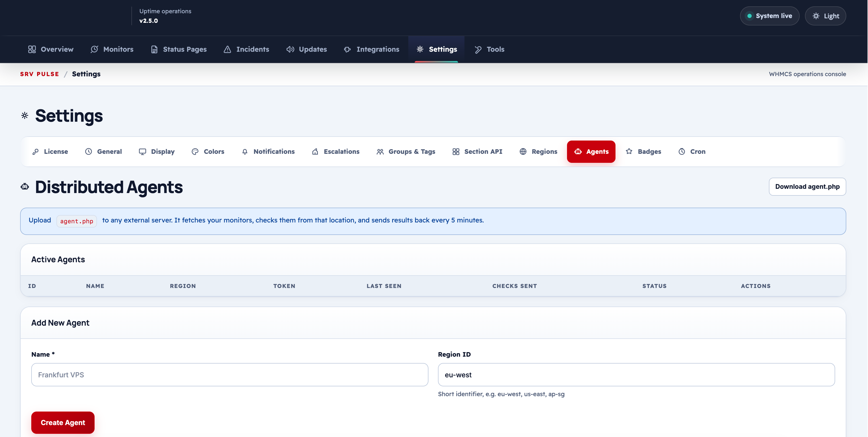Go to Monitors in the top navigation
The width and height of the screenshot is (868, 437).
point(112,49)
